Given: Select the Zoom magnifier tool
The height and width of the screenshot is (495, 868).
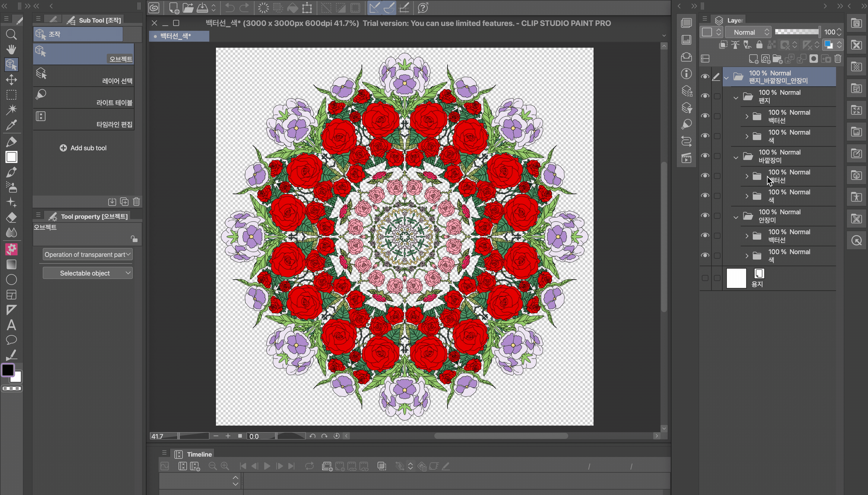Looking at the screenshot, I should pyautogui.click(x=11, y=34).
